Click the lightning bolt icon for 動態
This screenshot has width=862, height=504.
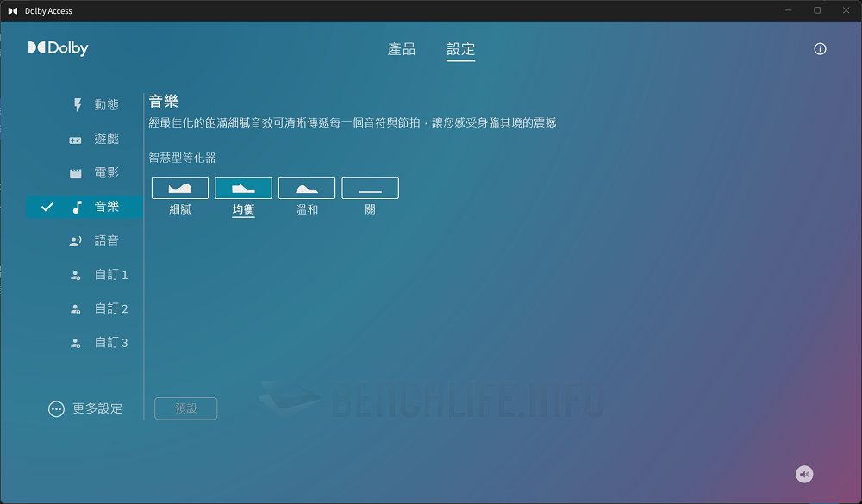pyautogui.click(x=78, y=104)
